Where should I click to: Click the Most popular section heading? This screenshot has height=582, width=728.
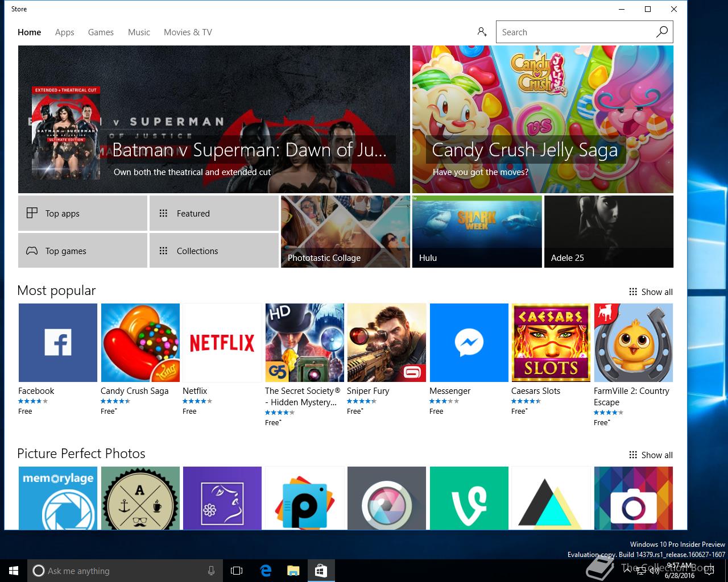coord(56,290)
